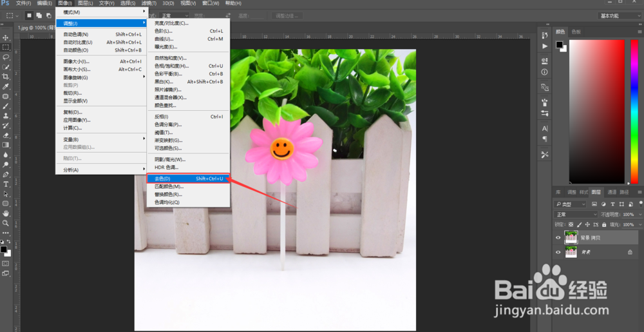Click 阴影/高光(W) menu entry
This screenshot has height=332, width=644.
188,159
